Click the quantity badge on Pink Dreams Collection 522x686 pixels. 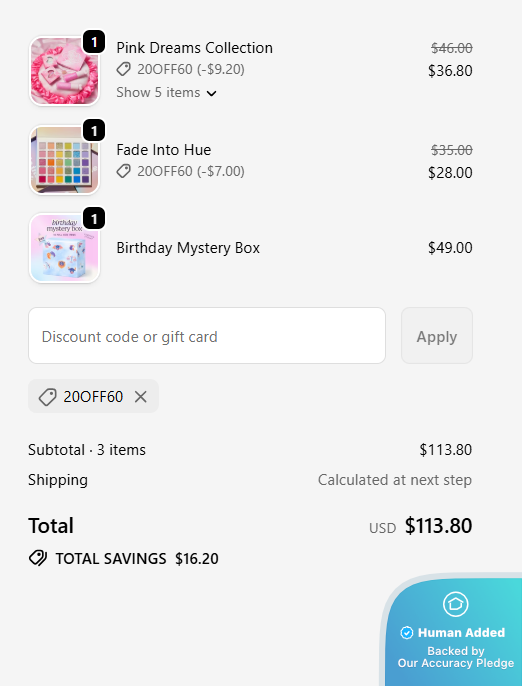click(x=94, y=42)
